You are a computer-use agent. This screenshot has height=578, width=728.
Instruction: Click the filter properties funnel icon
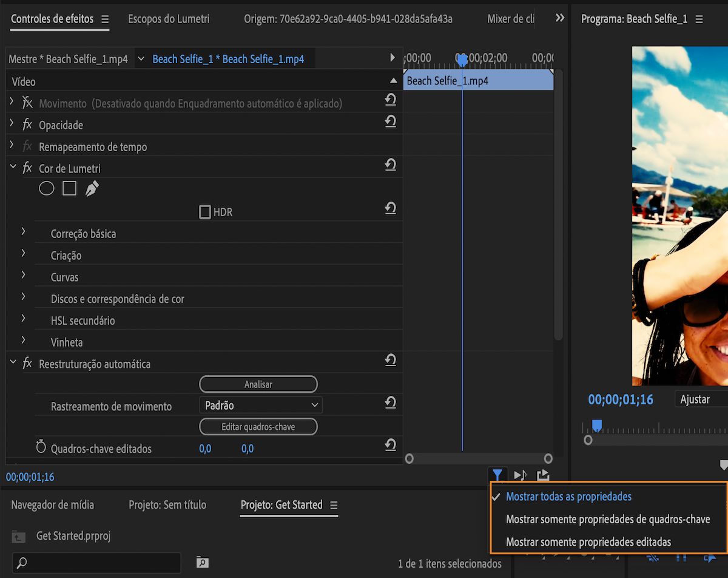pos(497,475)
